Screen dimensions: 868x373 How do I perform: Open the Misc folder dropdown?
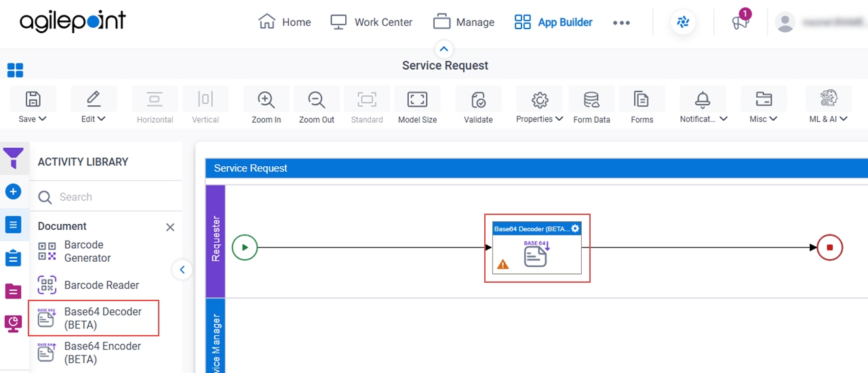[764, 106]
